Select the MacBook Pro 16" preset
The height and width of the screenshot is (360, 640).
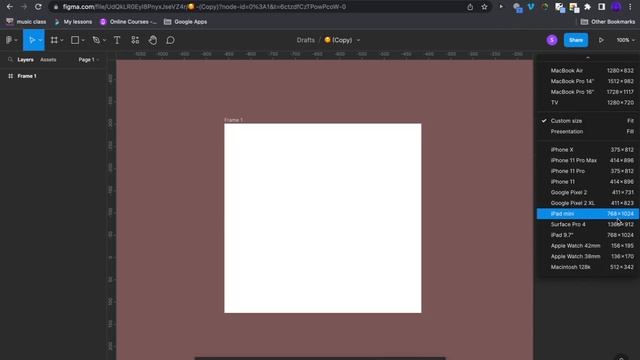[588, 92]
